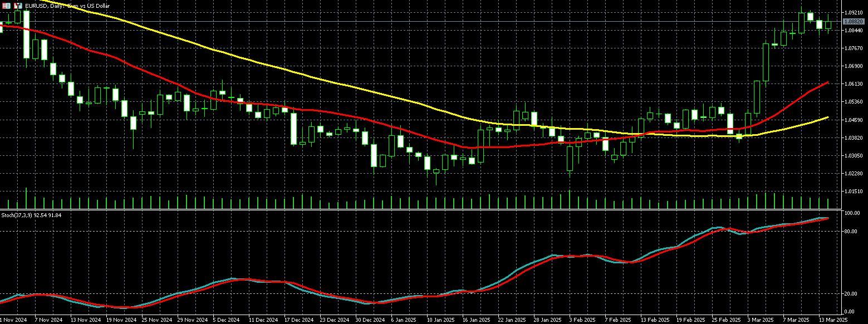This screenshot has width=868, height=324.
Task: Click the 80.00 stochastic level label
Action: tap(851, 231)
